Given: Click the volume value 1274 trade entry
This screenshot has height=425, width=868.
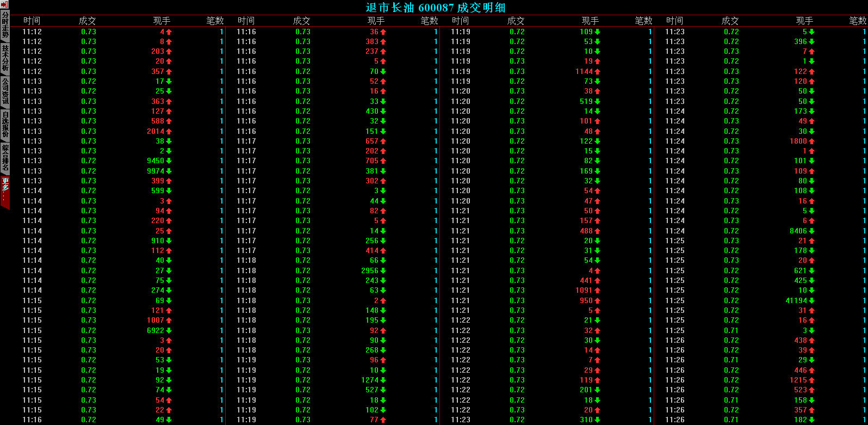Looking at the screenshot, I should [x=369, y=380].
